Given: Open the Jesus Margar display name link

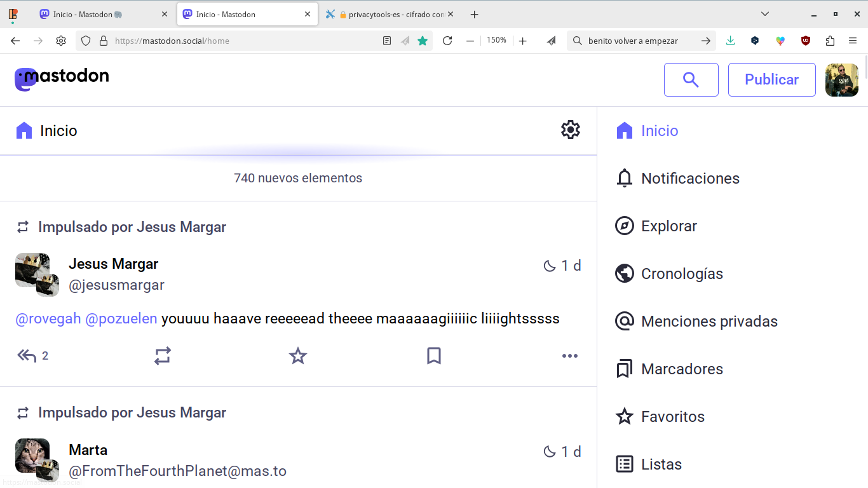Looking at the screenshot, I should (113, 264).
